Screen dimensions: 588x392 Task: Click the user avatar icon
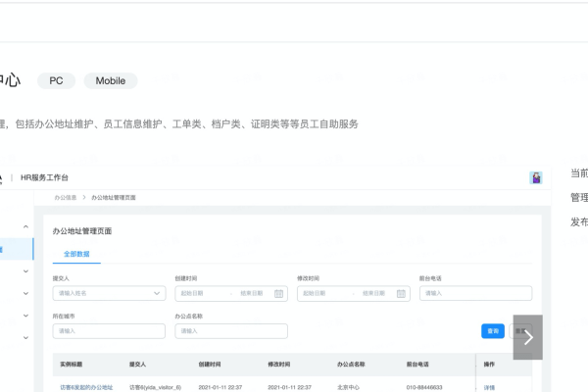click(x=536, y=177)
